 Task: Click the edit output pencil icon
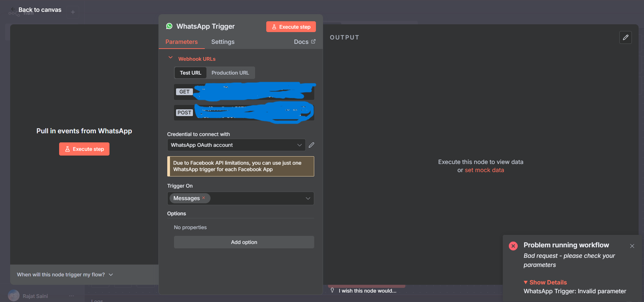tap(625, 37)
